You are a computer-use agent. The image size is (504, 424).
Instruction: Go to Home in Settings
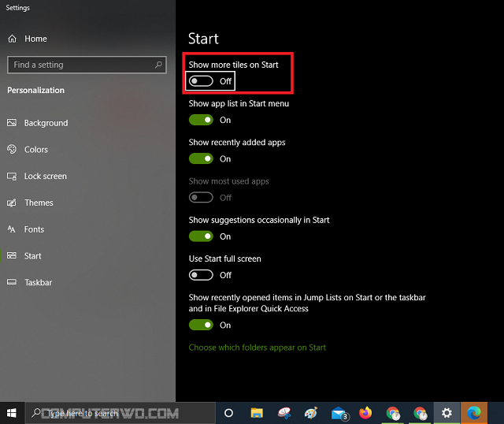tap(35, 39)
